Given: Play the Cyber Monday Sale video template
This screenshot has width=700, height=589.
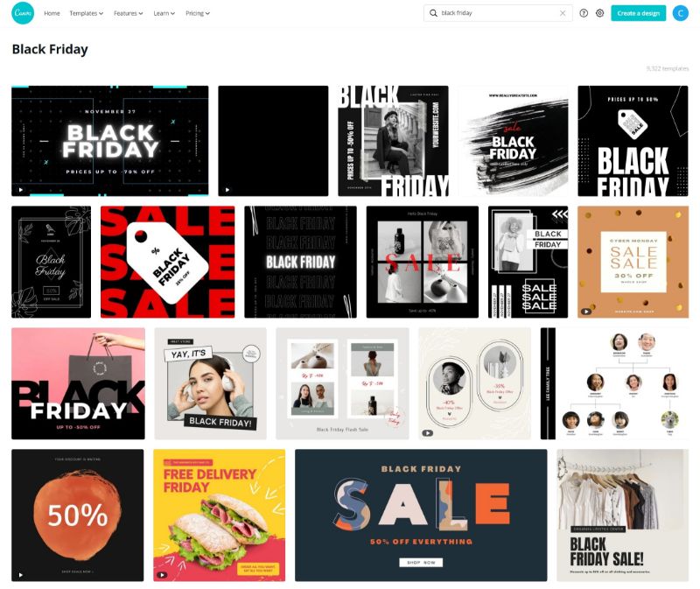Looking at the screenshot, I should point(586,312).
